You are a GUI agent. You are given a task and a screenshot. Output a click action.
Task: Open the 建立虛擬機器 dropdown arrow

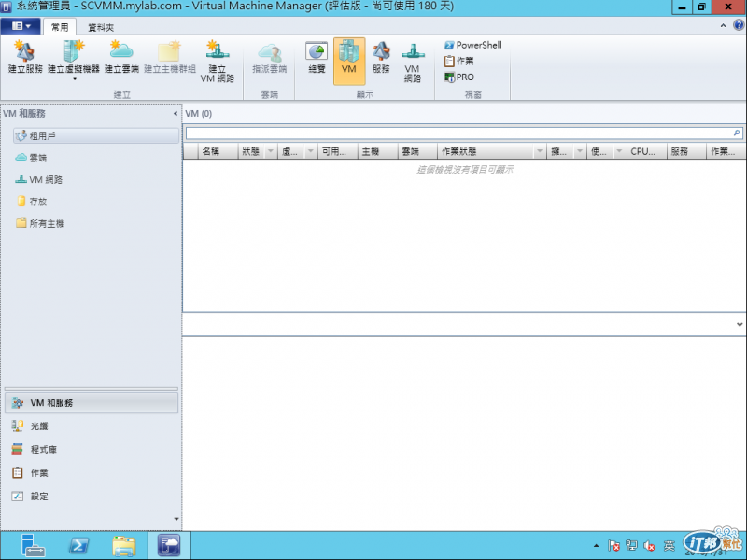click(x=75, y=79)
